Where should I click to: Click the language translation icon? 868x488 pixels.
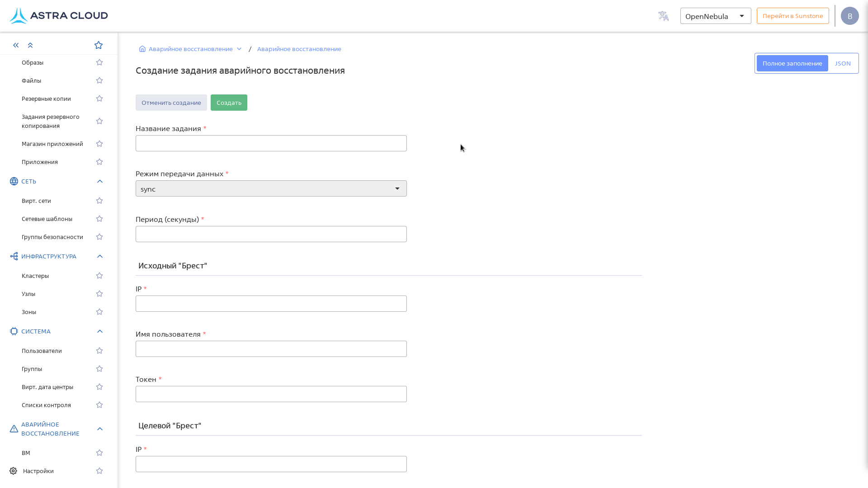click(663, 16)
